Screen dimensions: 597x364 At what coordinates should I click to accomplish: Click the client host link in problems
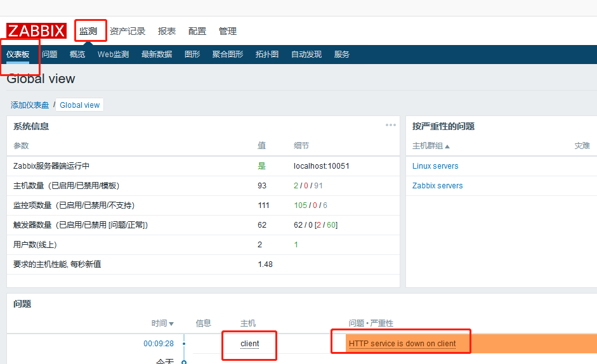coord(250,344)
